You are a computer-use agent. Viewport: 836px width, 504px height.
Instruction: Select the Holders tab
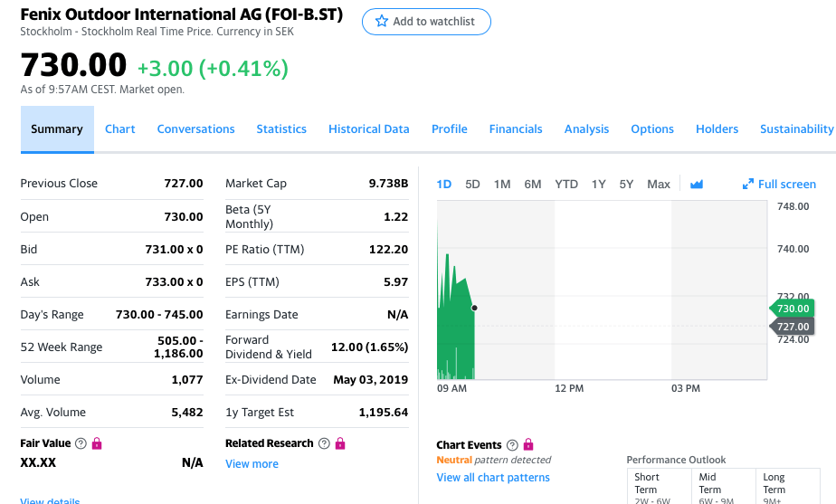(x=717, y=129)
